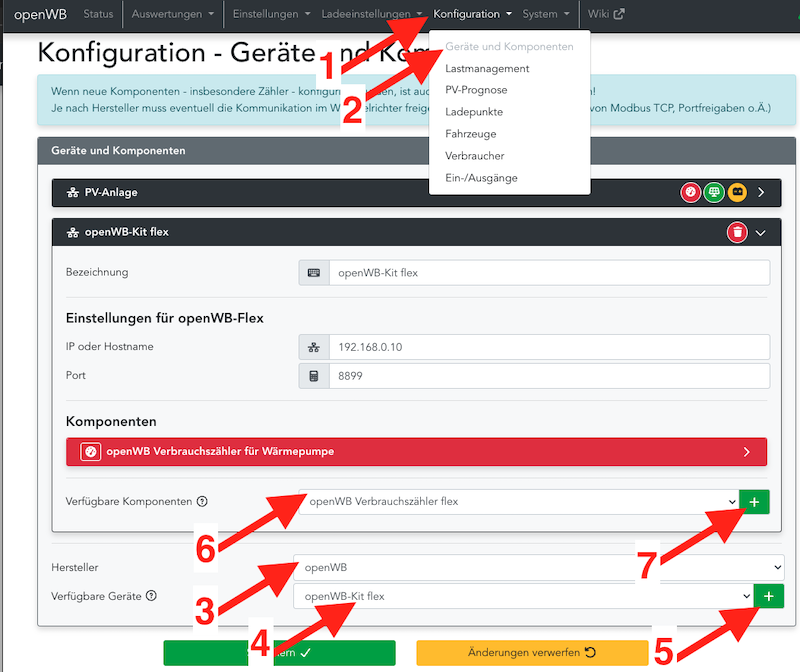The height and width of the screenshot is (672, 800).
Task: Open the System menu
Action: click(x=545, y=14)
